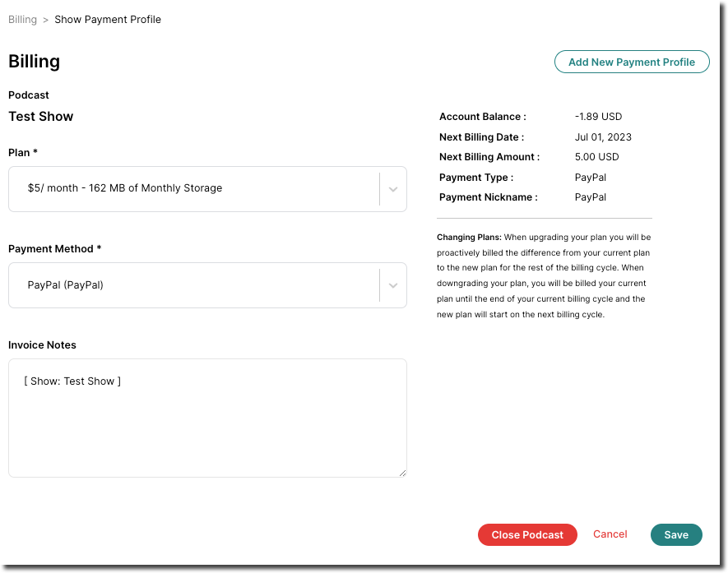Screen dimensions: 728x573
Task: Click the Invoice Notes resize handle
Action: (x=403, y=472)
